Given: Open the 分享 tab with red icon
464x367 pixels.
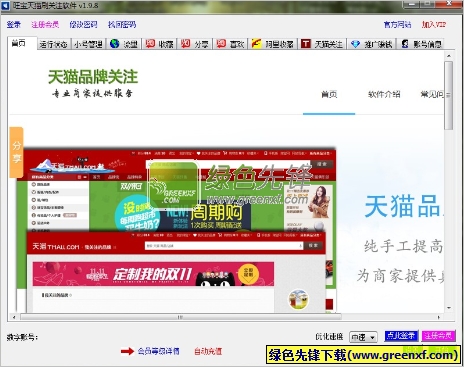Looking at the screenshot, I should tap(195, 44).
